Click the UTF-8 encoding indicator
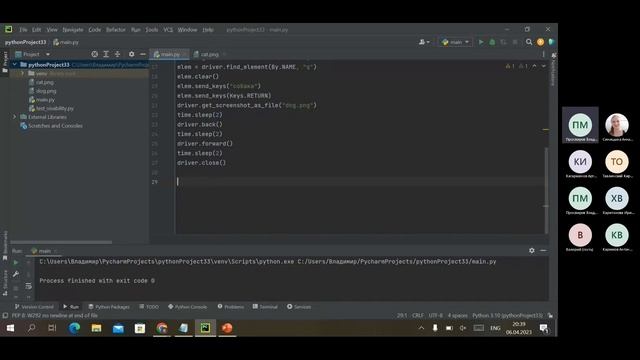The height and width of the screenshot is (360, 640). tap(436, 316)
